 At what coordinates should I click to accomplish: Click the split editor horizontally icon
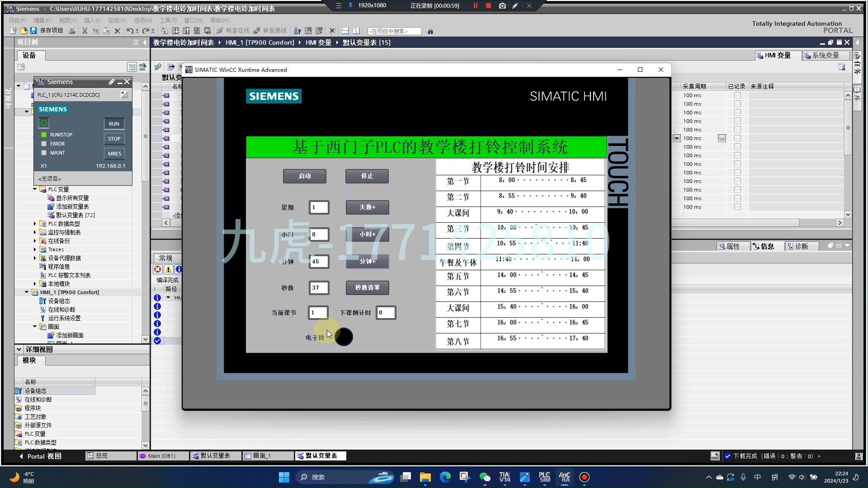(x=345, y=31)
